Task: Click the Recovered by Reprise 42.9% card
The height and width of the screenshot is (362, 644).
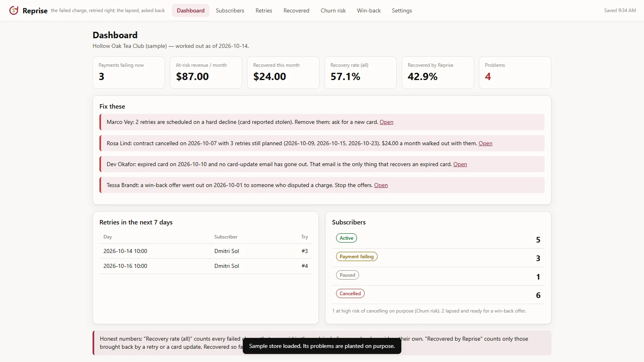Action: pyautogui.click(x=438, y=72)
